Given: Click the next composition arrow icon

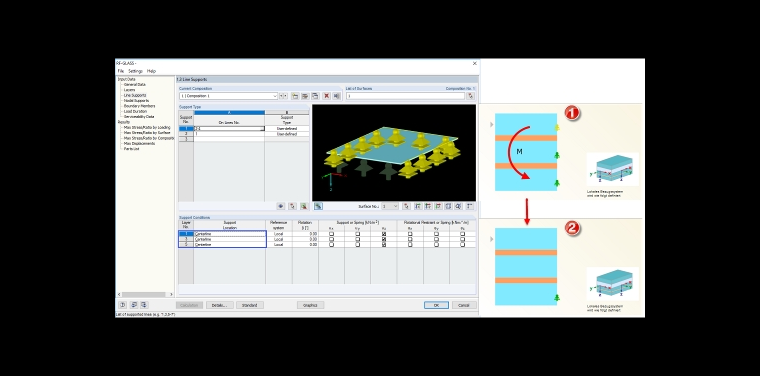Looking at the screenshot, I should click(x=285, y=96).
